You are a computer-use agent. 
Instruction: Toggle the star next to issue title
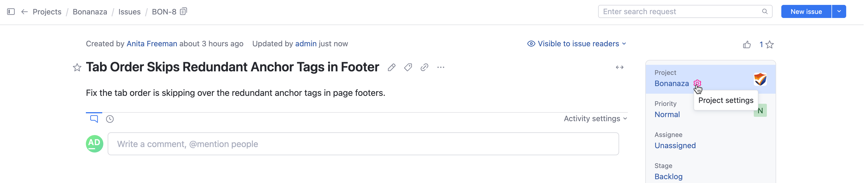coord(77,68)
